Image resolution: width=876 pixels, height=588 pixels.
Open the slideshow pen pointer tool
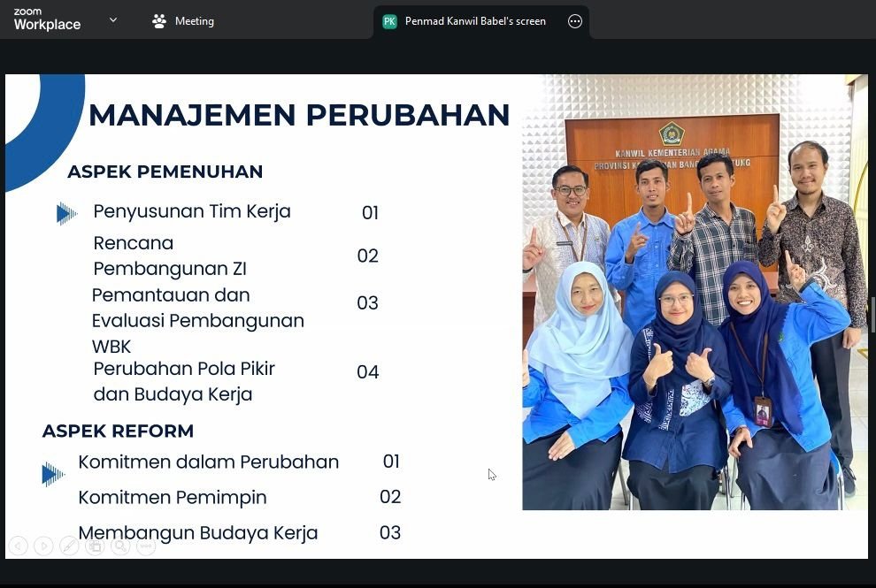[69, 546]
